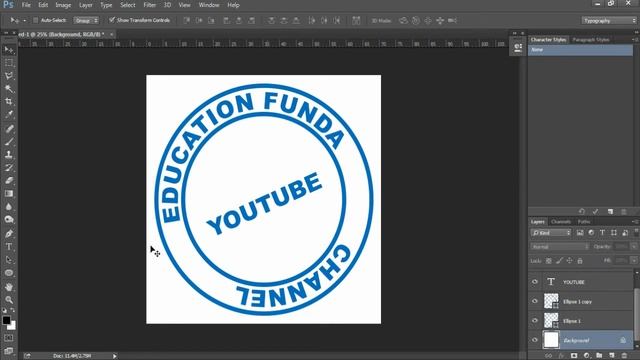The height and width of the screenshot is (360, 640).
Task: Open Auto-Select Group dropdown
Action: pyautogui.click(x=86, y=20)
